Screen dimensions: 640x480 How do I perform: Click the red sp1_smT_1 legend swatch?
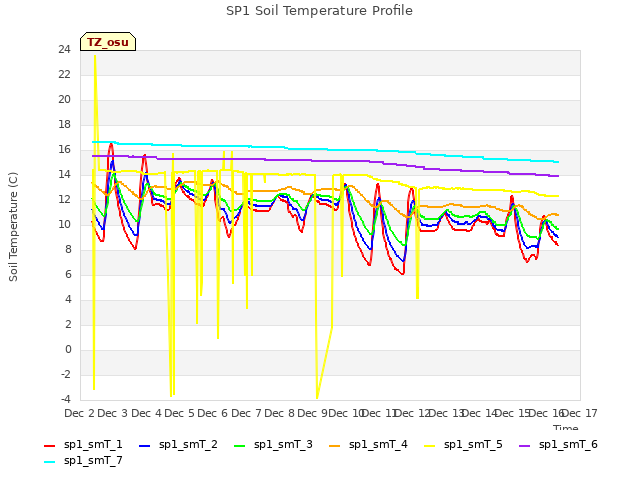tap(49, 446)
